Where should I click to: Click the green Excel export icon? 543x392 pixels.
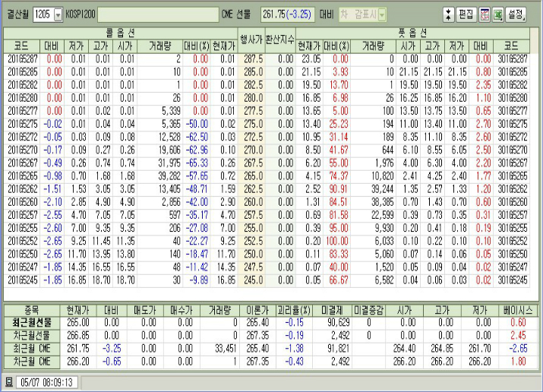497,14
